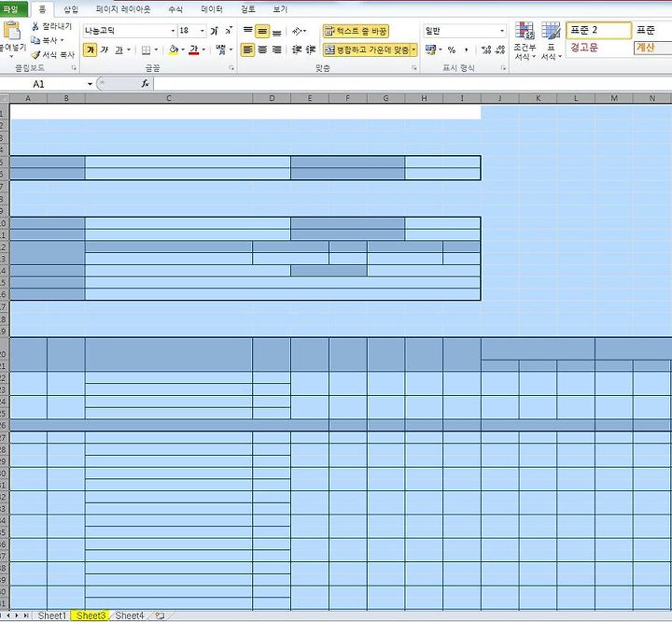
Task: Select column C header
Action: click(x=169, y=98)
